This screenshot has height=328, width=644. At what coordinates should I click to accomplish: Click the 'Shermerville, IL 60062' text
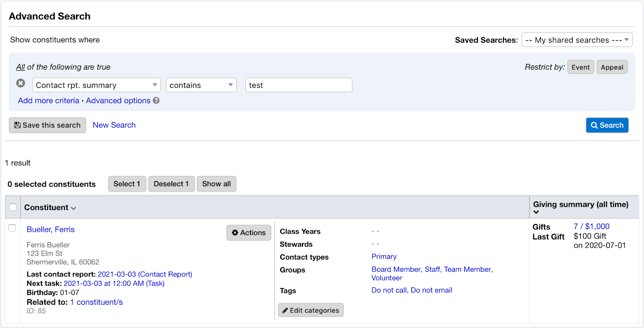(63, 262)
